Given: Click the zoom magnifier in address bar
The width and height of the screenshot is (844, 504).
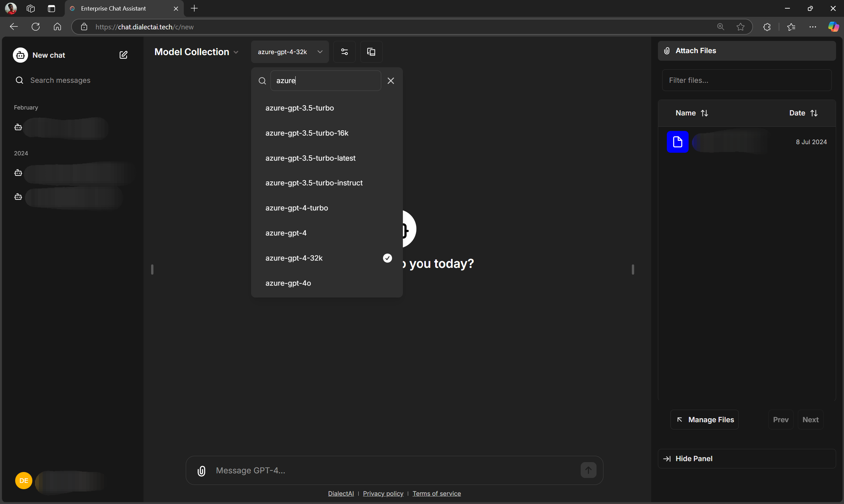Looking at the screenshot, I should tap(720, 27).
